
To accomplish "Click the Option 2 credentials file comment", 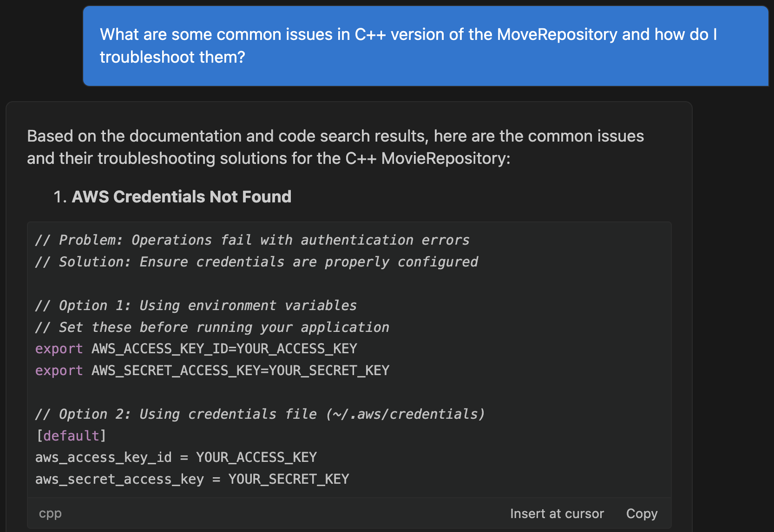I will 259,414.
